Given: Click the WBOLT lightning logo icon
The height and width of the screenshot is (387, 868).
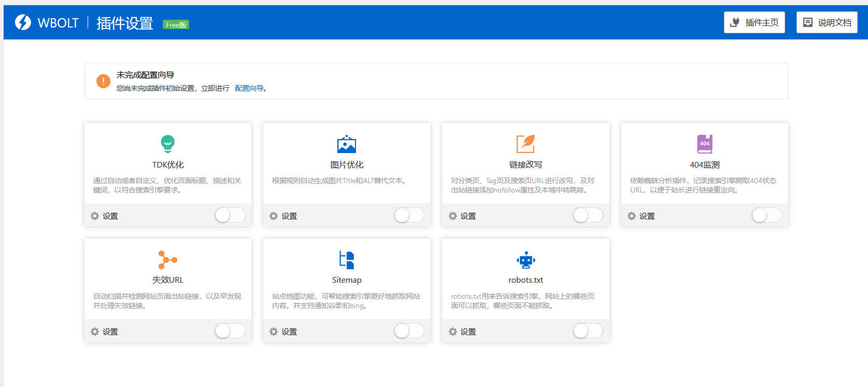Looking at the screenshot, I should 23,22.
